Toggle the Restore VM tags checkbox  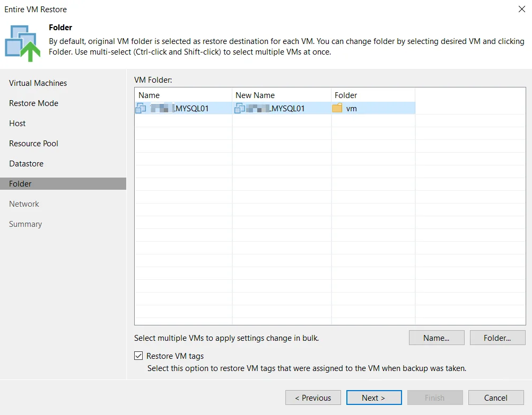click(x=138, y=356)
